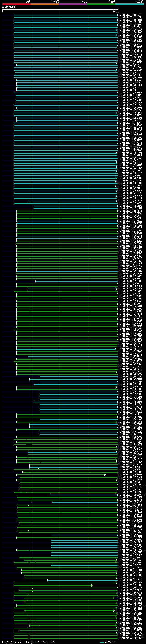Select the UniRef100_A5ANK1 entry
This screenshot has width=146, height=644.
tap(131, 638)
